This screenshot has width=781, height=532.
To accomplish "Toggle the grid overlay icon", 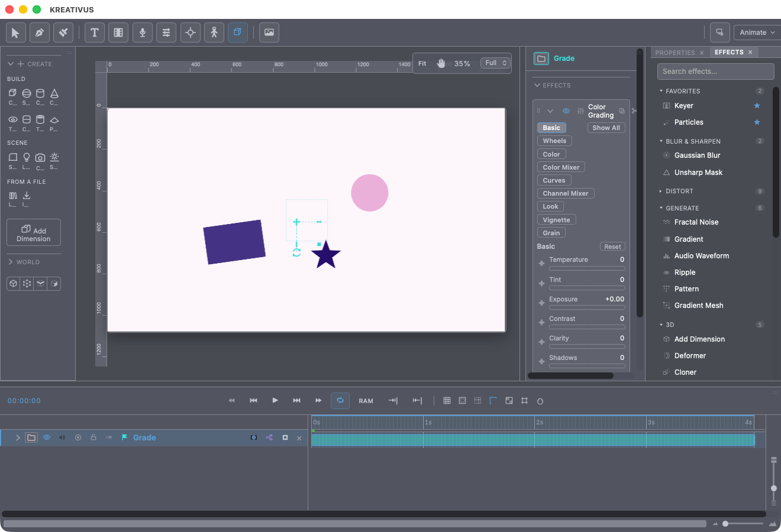I will [447, 400].
